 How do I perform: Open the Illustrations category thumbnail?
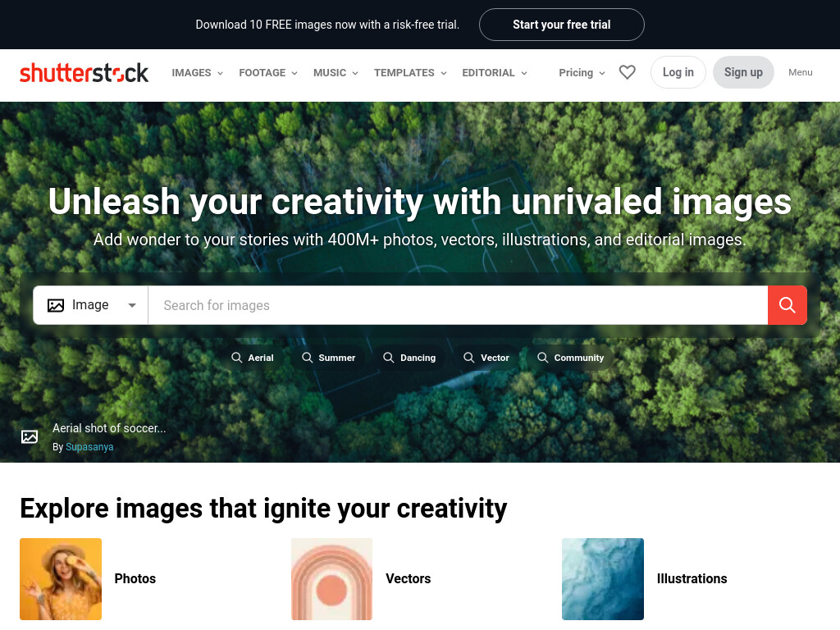point(603,579)
